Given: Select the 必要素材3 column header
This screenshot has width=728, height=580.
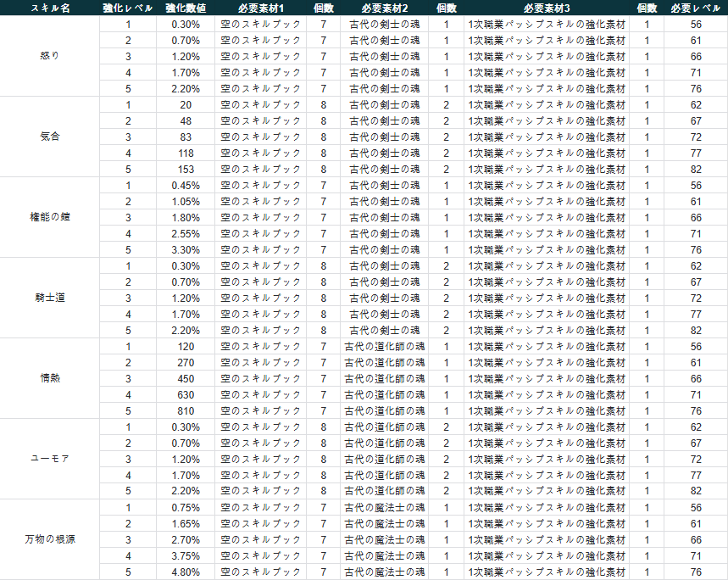Looking at the screenshot, I should [546, 8].
